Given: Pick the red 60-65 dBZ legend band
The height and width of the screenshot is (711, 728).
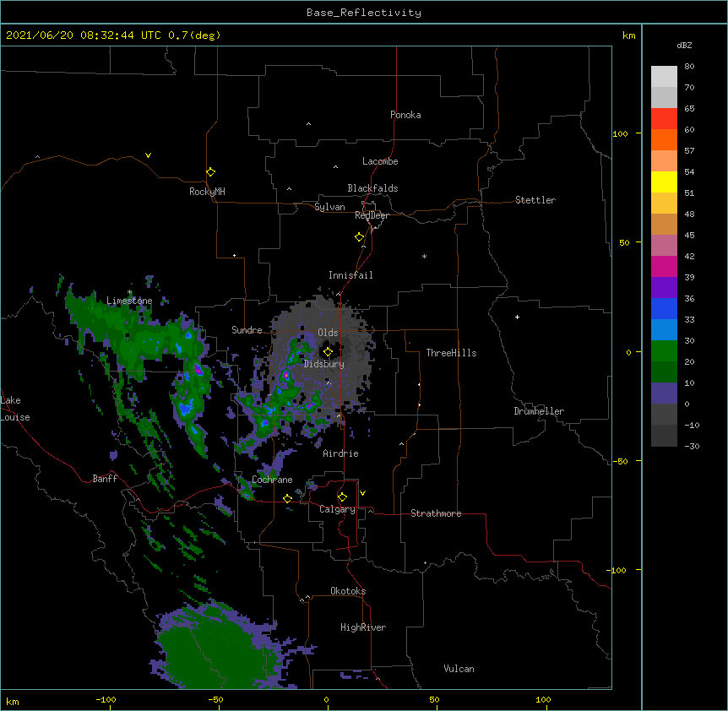Looking at the screenshot, I should pos(664,119).
